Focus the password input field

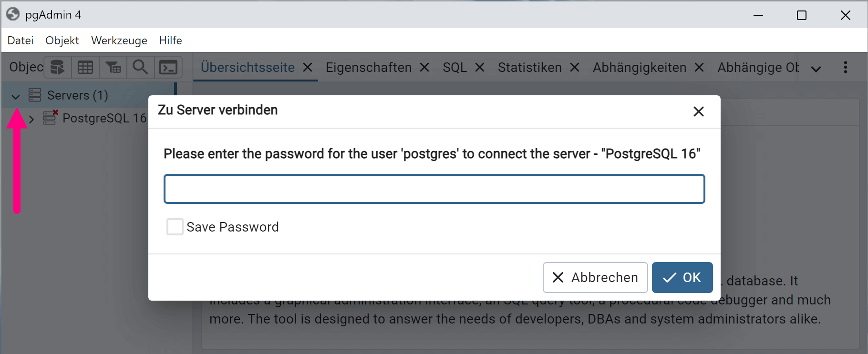click(x=434, y=189)
